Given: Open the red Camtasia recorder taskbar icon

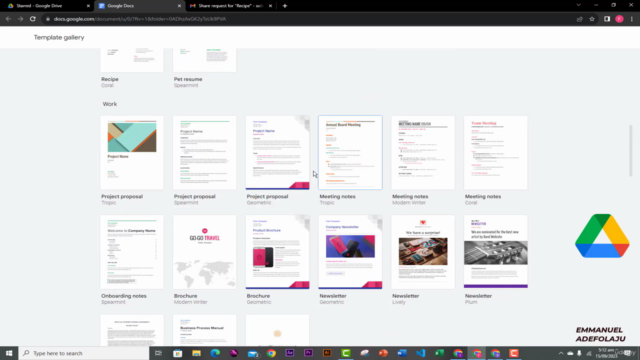Looking at the screenshot, I should (x=514, y=353).
